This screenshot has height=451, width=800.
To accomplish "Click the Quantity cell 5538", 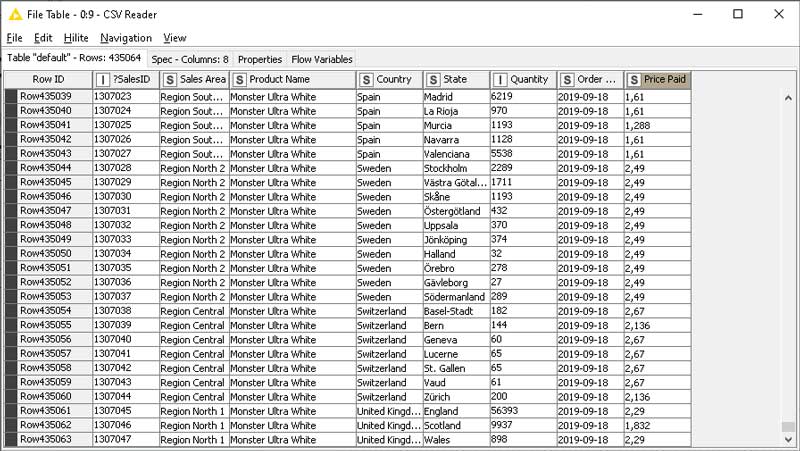I will [523, 154].
